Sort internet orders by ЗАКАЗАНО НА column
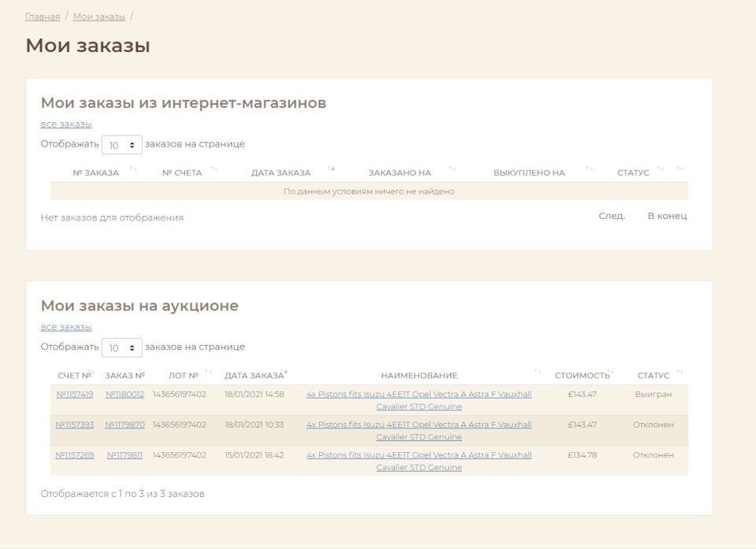756x549 pixels. [400, 172]
